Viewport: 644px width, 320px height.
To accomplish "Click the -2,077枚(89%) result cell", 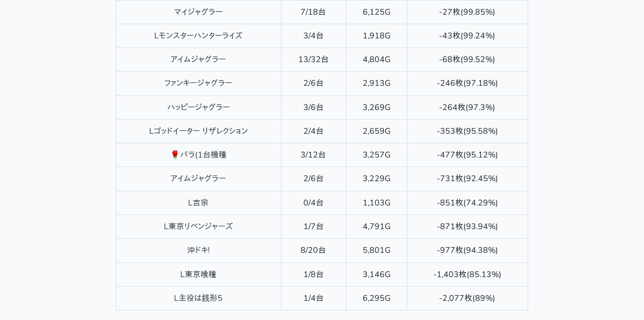I will pyautogui.click(x=467, y=298).
